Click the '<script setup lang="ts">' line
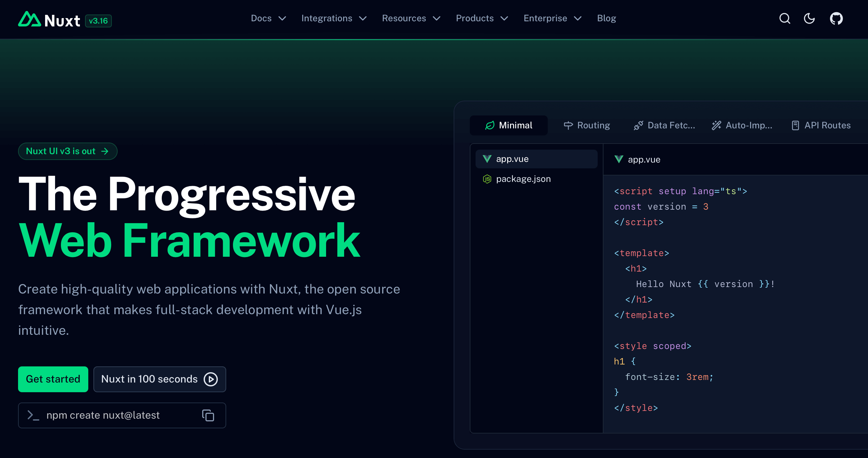Screen dimensions: 868x458 click(680, 191)
